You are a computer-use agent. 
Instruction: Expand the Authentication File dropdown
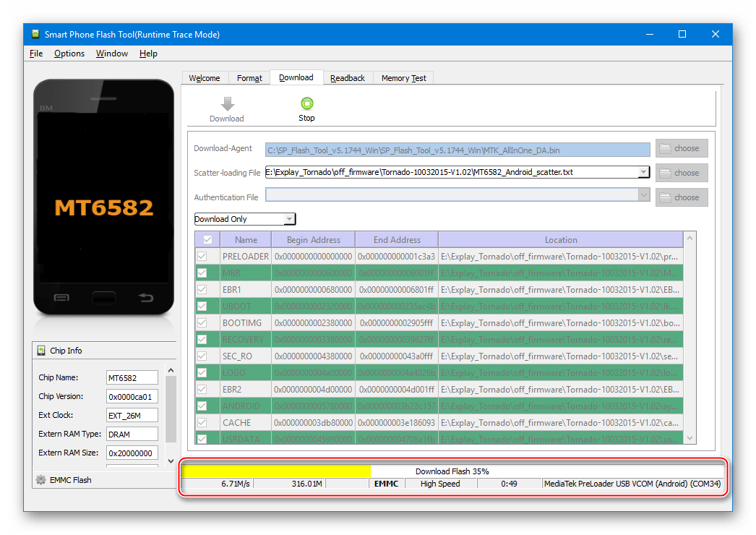point(643,195)
